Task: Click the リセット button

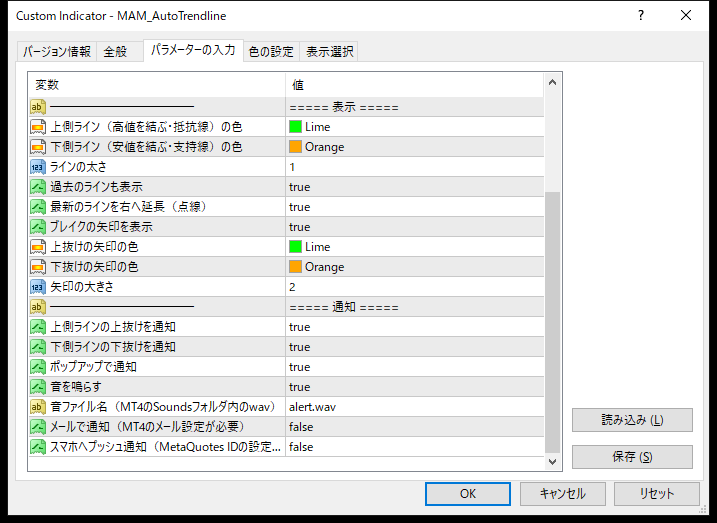Action: [x=657, y=494]
